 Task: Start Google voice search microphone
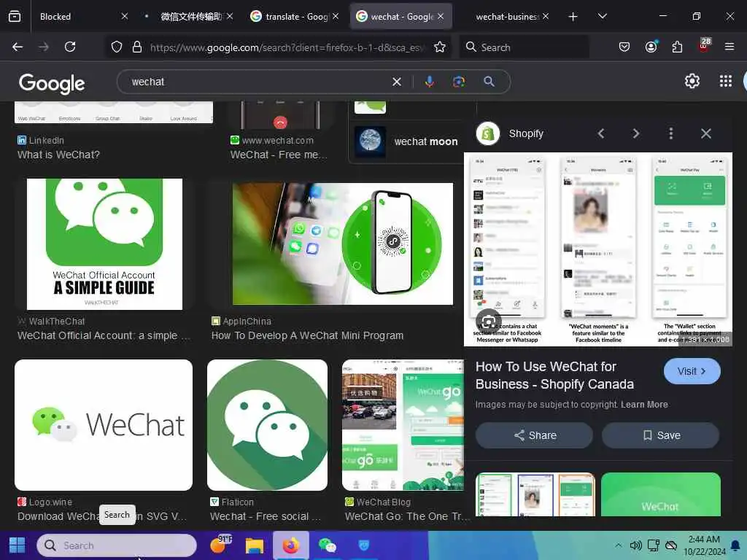point(429,82)
